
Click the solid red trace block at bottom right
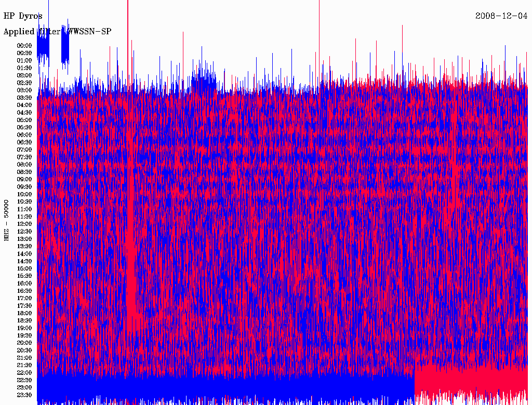tap(470, 383)
